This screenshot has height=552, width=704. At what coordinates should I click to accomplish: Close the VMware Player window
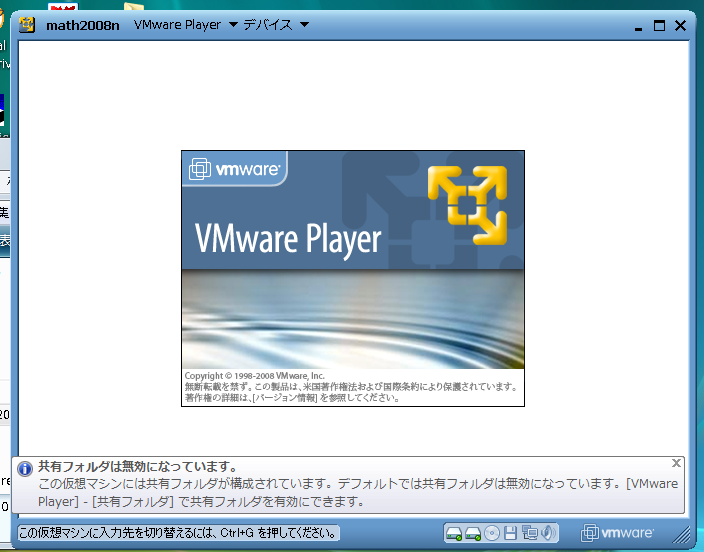pos(680,26)
